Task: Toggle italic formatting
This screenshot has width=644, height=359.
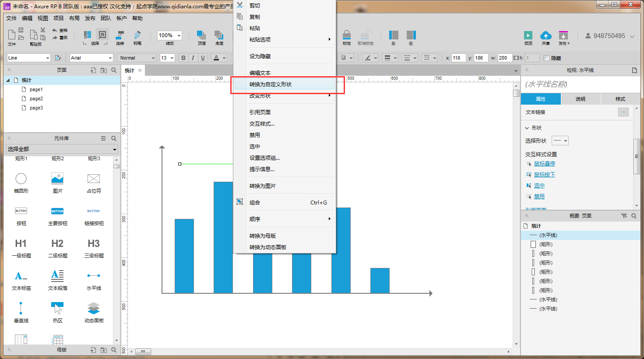Action: [x=193, y=58]
